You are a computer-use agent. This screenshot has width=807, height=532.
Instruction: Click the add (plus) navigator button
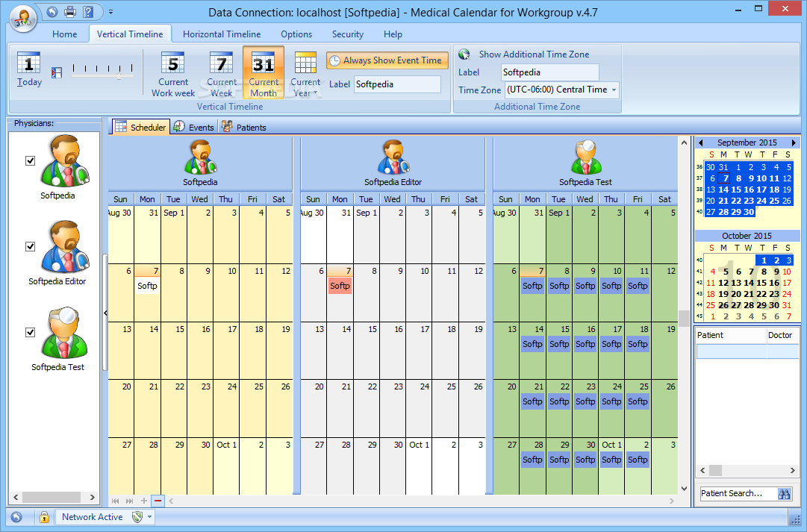pos(143,501)
